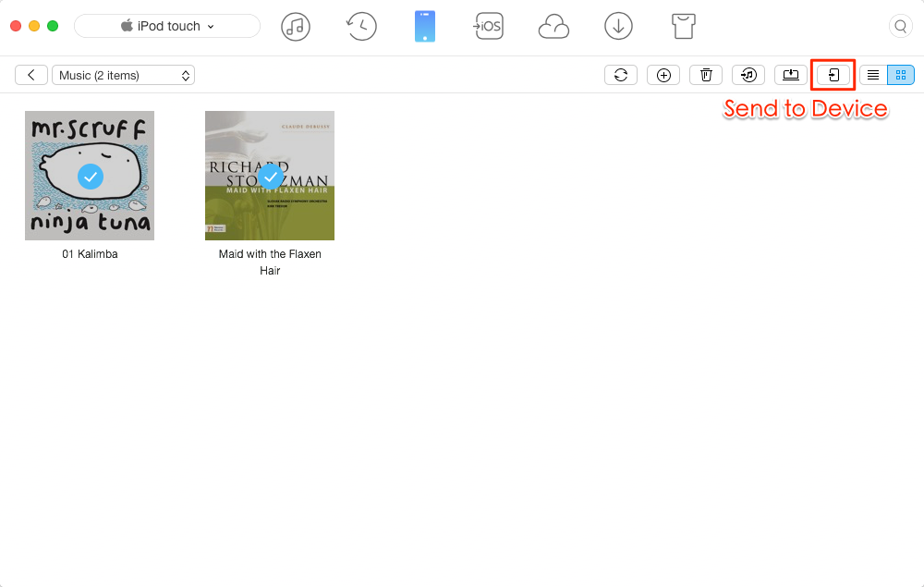This screenshot has height=587, width=924.
Task: Click the "01 Kalimba" song title
Action: (x=90, y=254)
